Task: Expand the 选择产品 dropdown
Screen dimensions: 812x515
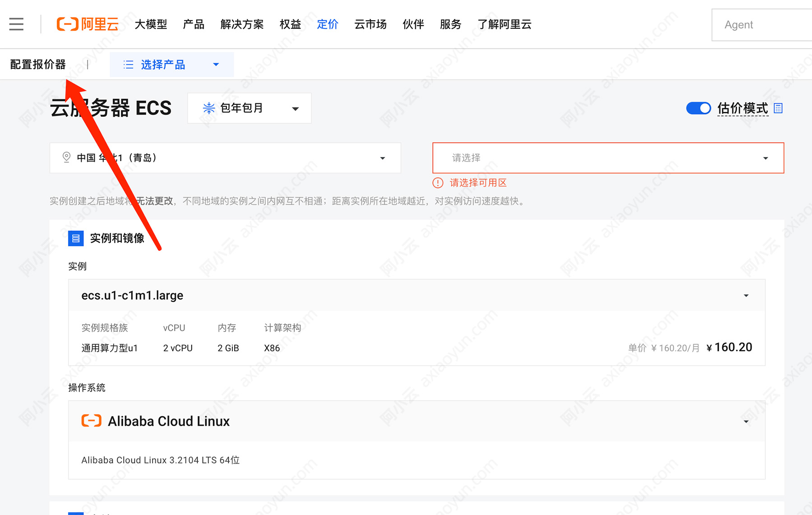Action: (x=171, y=64)
